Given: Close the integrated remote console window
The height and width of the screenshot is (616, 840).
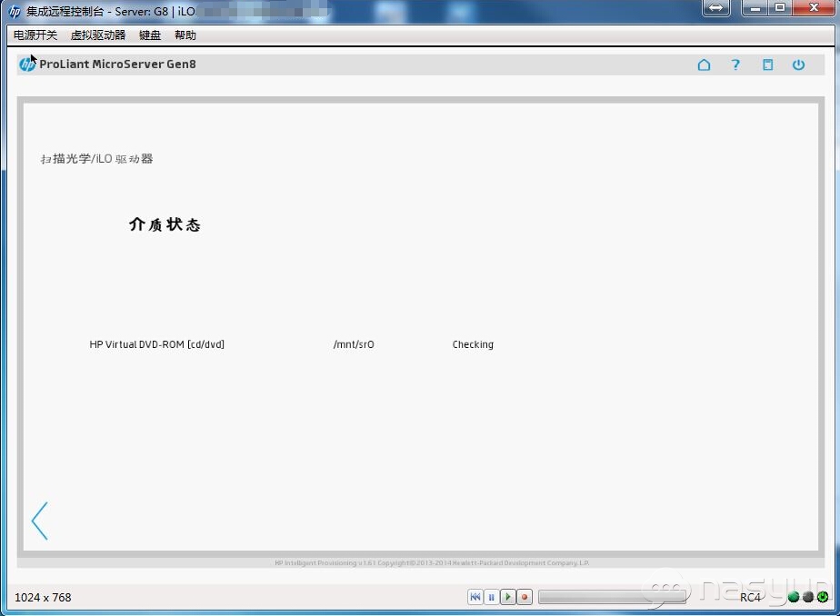Looking at the screenshot, I should 814,7.
